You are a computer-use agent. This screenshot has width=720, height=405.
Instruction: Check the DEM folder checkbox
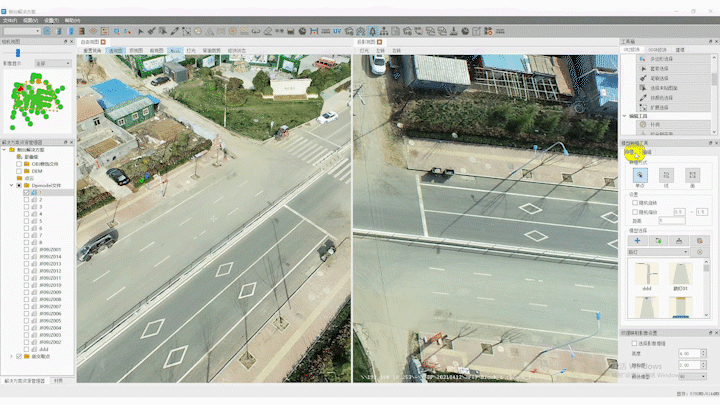[x=19, y=171]
